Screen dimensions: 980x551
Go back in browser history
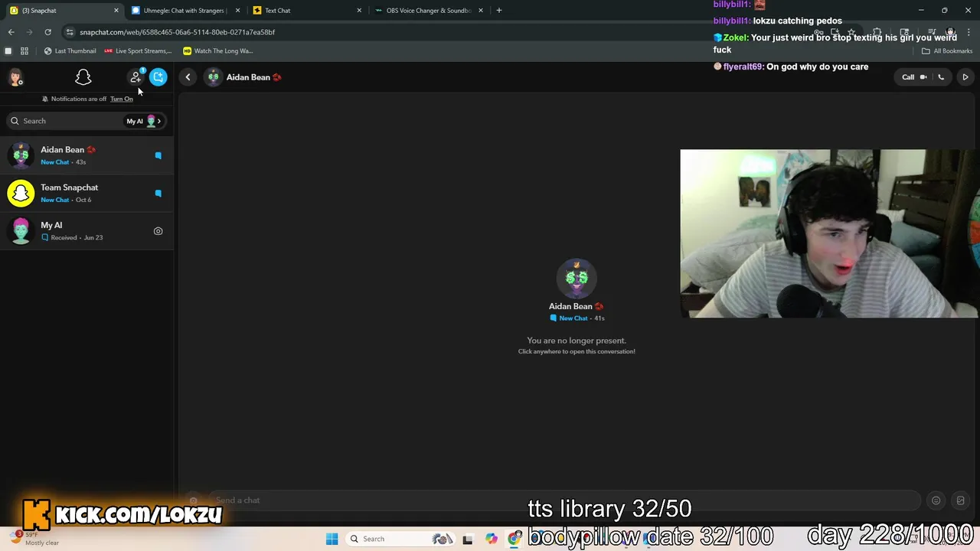pyautogui.click(x=11, y=32)
